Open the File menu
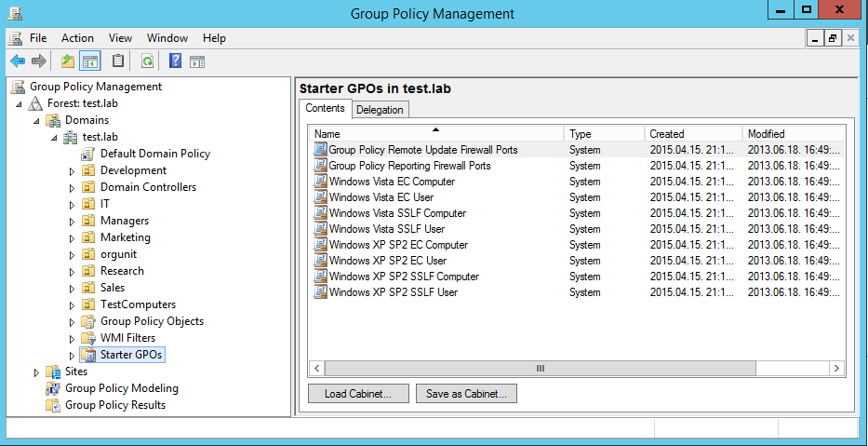Viewport: 868px width, 446px height. pos(38,38)
